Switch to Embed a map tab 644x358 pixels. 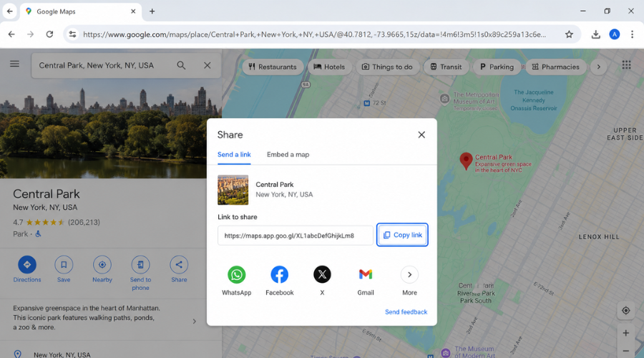point(288,155)
